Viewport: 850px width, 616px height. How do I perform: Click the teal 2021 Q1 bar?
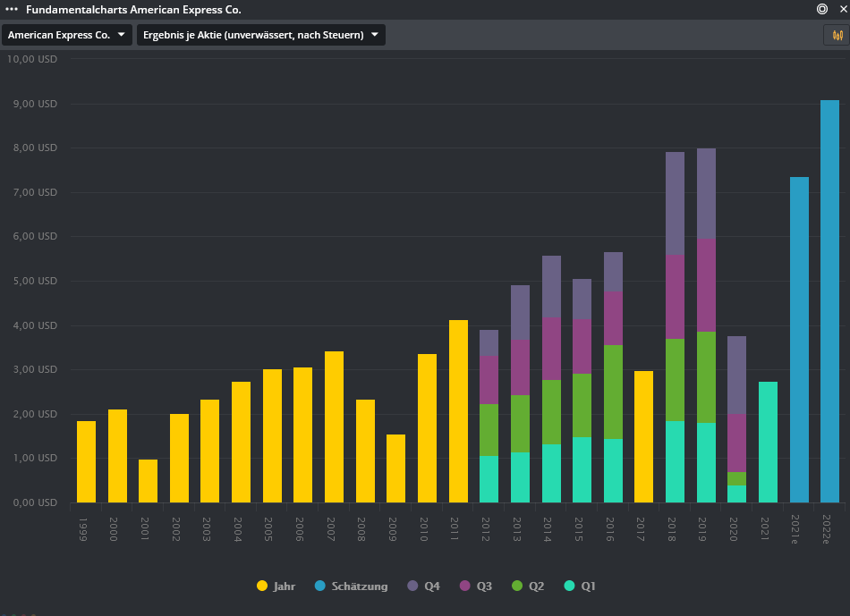[x=769, y=442]
